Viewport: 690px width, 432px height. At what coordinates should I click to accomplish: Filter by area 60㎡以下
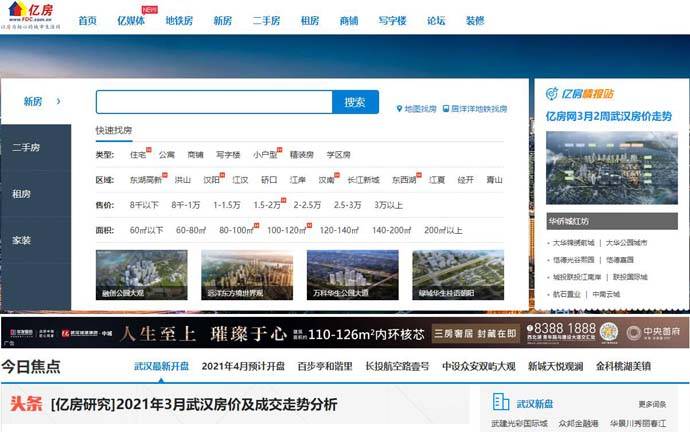147,230
